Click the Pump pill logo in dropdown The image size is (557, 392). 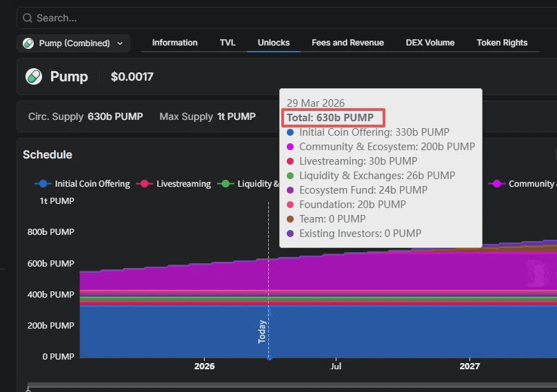click(28, 43)
